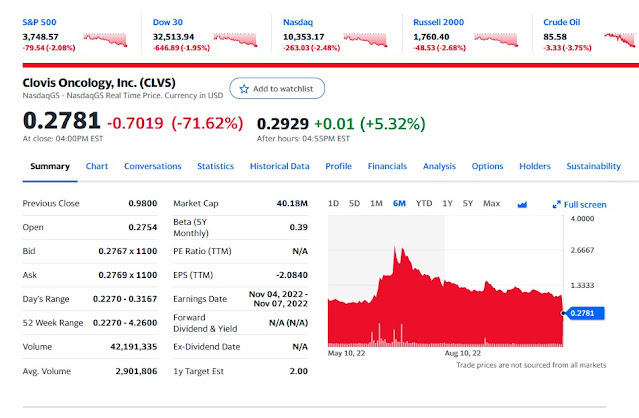The height and width of the screenshot is (418, 639).
Task: Go to the Statistics tab
Action: pos(215,166)
